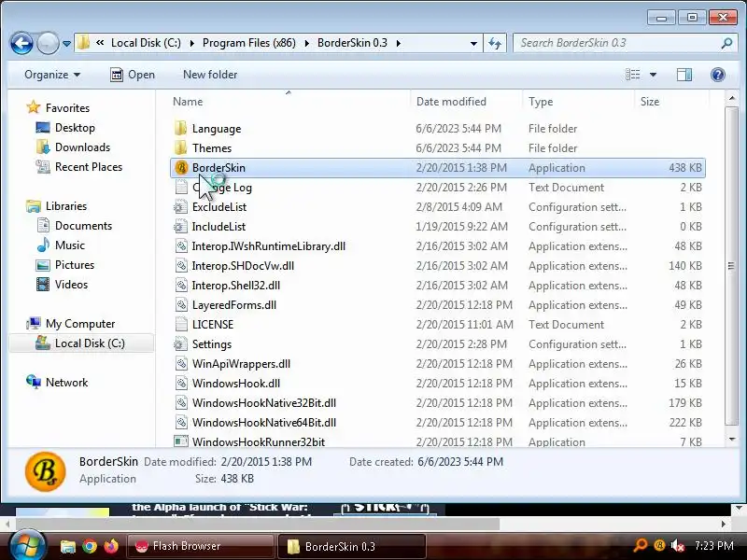This screenshot has width=747, height=560.
Task: Select Program Files (x86) breadcrumb
Action: coord(249,43)
